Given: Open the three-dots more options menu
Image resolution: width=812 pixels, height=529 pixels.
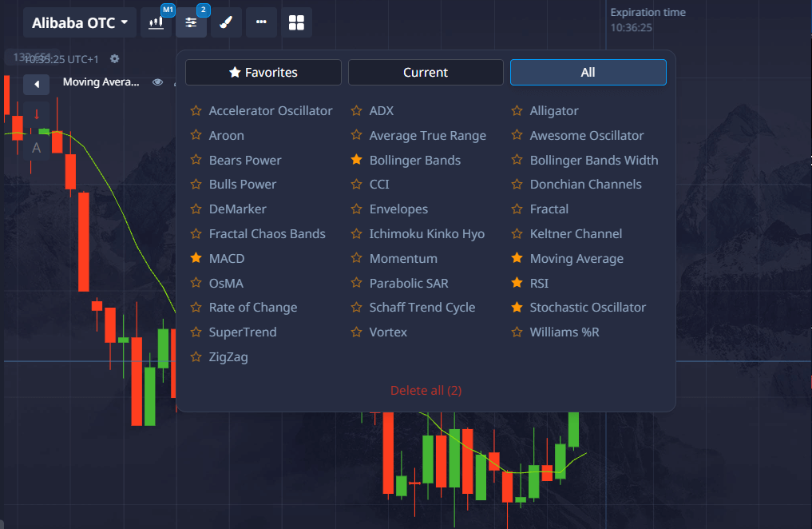Looking at the screenshot, I should click(261, 22).
